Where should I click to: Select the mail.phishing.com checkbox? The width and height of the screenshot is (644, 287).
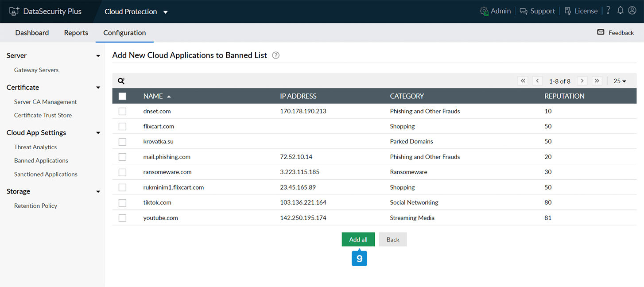(x=122, y=157)
